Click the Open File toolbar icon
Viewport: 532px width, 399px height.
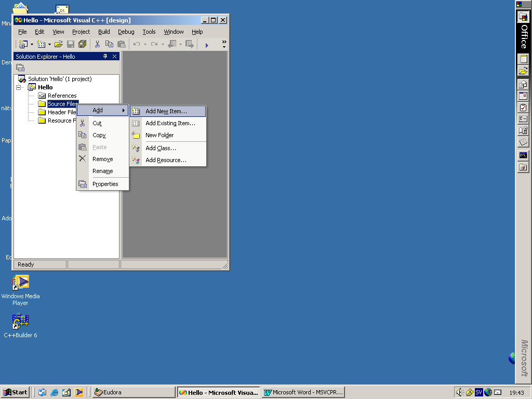point(59,44)
